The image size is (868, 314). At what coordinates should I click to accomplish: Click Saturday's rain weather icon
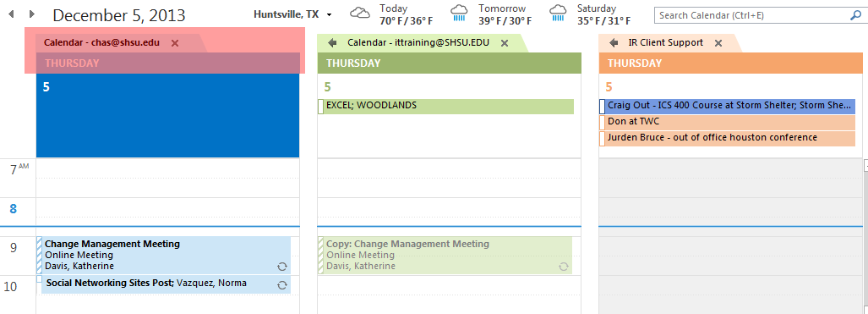[558, 14]
